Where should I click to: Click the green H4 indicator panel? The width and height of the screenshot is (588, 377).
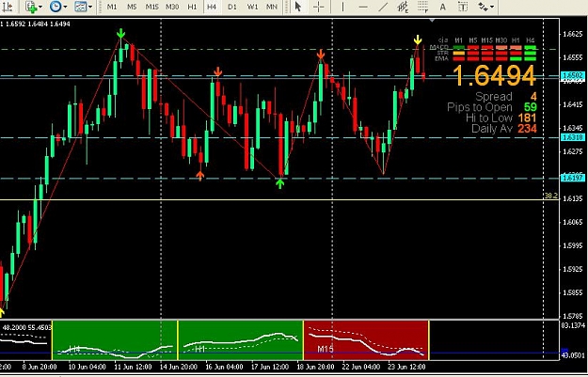(115, 340)
